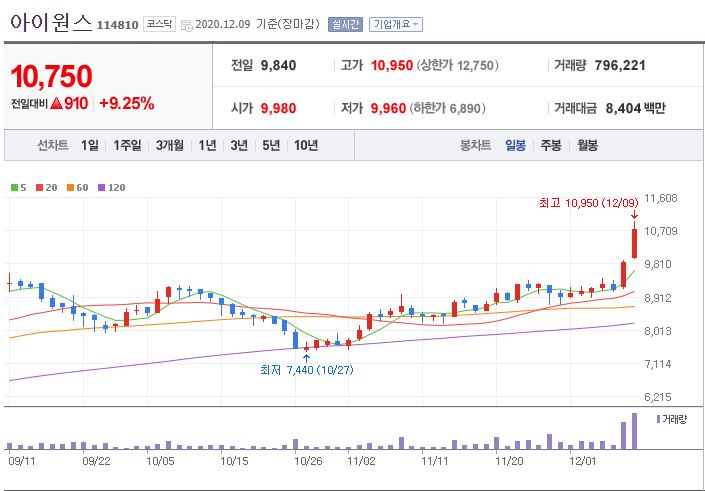The height and width of the screenshot is (491, 705).
Task: Click the 저가 value 9,960
Action: 388,108
